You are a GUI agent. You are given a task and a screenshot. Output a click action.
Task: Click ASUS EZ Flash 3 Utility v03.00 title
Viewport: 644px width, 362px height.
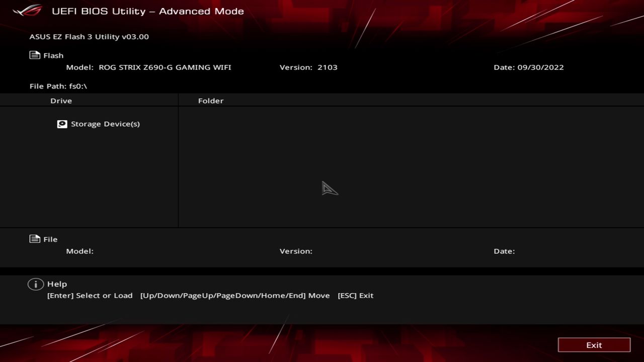(89, 37)
